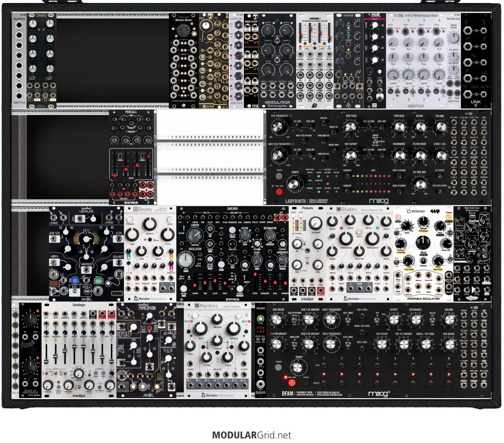Click the Random button on Oneiroi
The image size is (504, 443).
[x=240, y=289]
